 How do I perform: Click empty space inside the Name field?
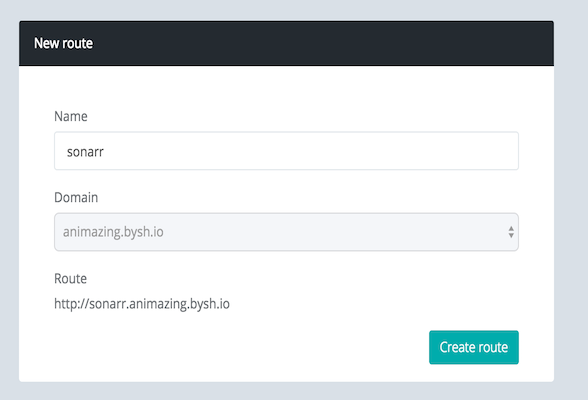311,151
